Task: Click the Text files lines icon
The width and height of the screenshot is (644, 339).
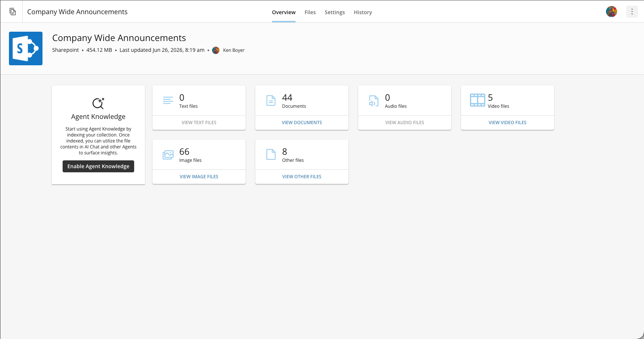Action: click(168, 100)
